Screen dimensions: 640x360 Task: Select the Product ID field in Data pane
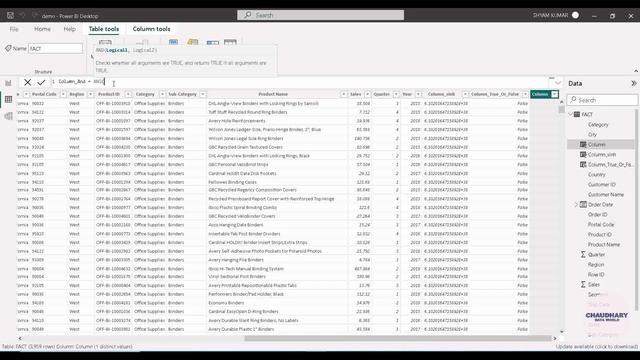[x=600, y=235]
